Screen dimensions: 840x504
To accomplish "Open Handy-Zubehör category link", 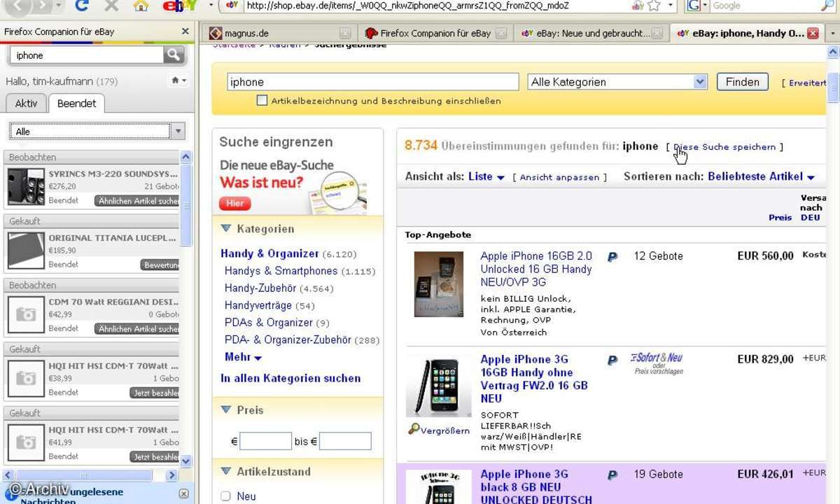I will click(260, 288).
